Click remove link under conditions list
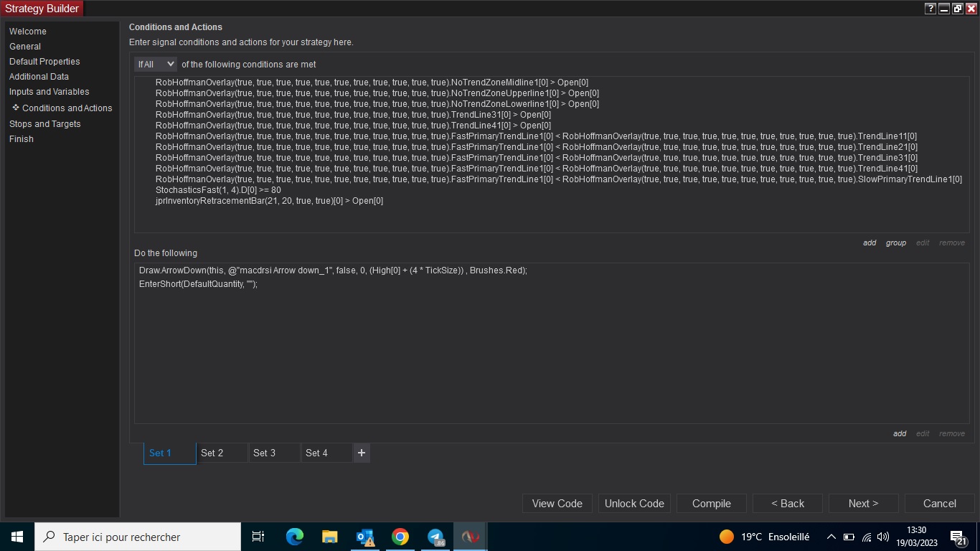 pyautogui.click(x=952, y=243)
